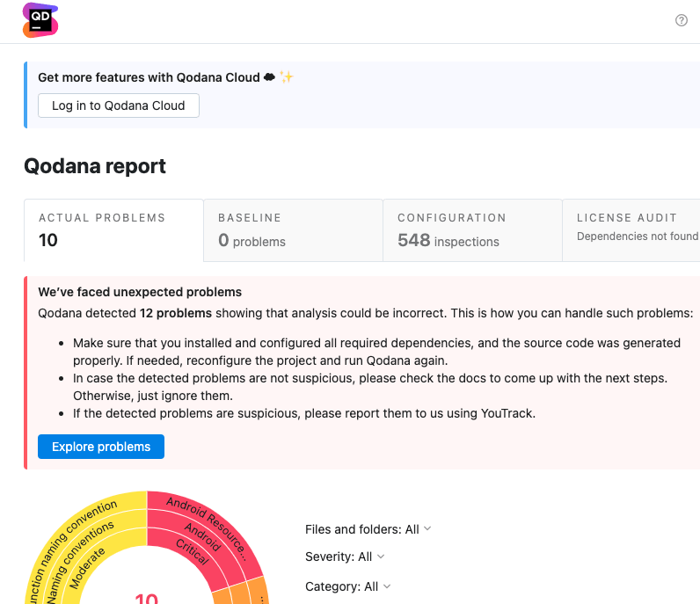The image size is (700, 604).
Task: Click the '0 problems' baseline value
Action: coord(252,241)
